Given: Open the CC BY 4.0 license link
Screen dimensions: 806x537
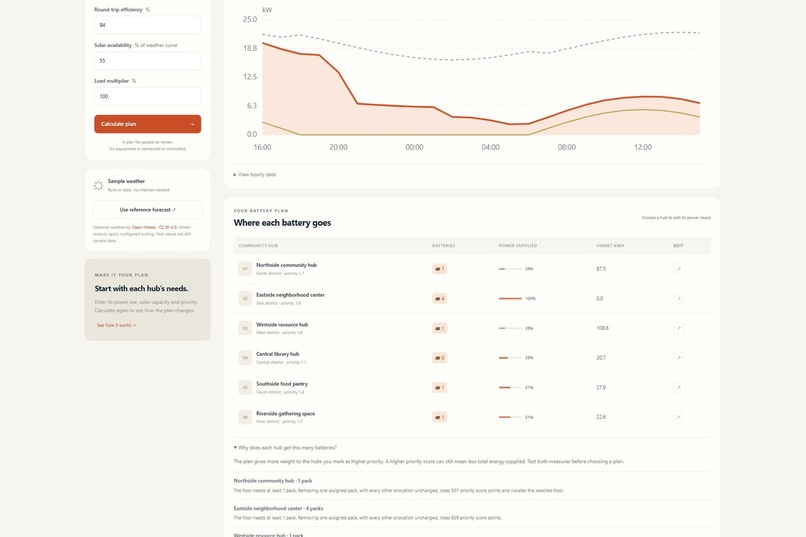Looking at the screenshot, I should [x=168, y=227].
